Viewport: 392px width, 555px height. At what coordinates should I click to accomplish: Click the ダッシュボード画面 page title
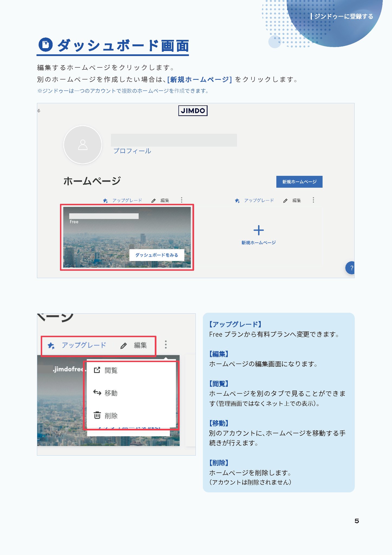(123, 45)
